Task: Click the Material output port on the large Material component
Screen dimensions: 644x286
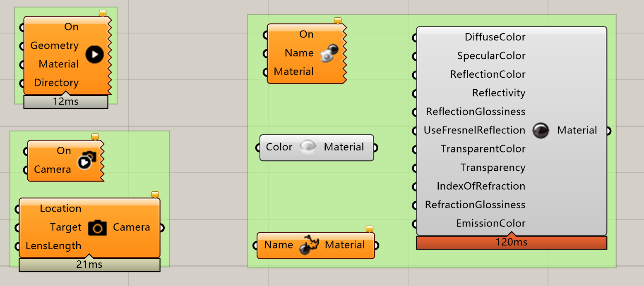Action: [608, 131]
